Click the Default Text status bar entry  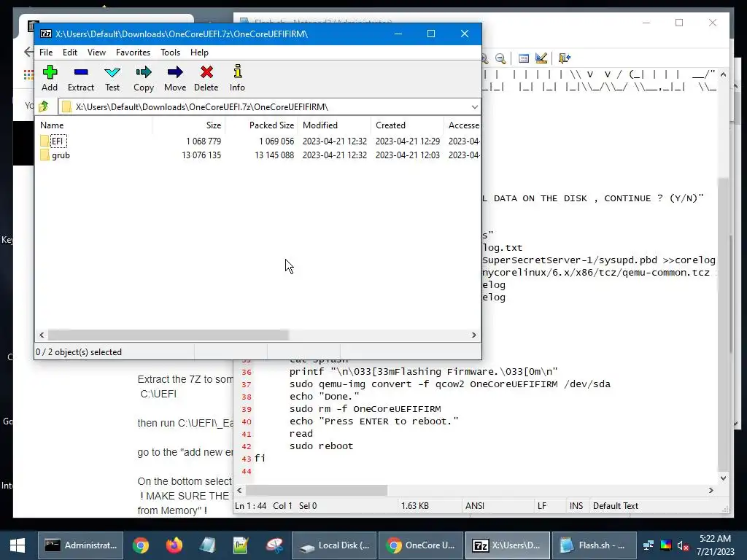pos(616,506)
